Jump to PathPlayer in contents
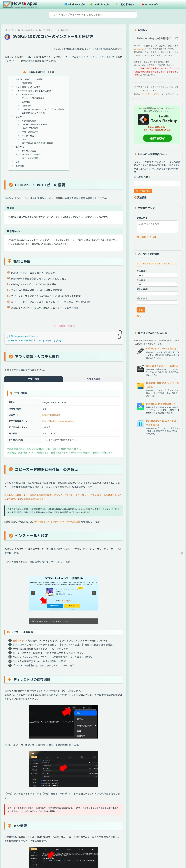Image resolution: width=186 pixels, height=868 pixels. (x=27, y=106)
